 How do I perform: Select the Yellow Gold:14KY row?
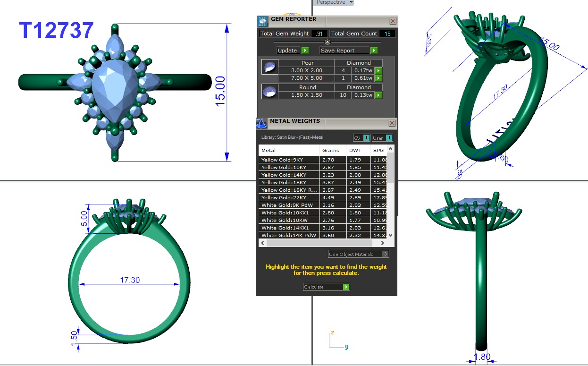coord(323,175)
